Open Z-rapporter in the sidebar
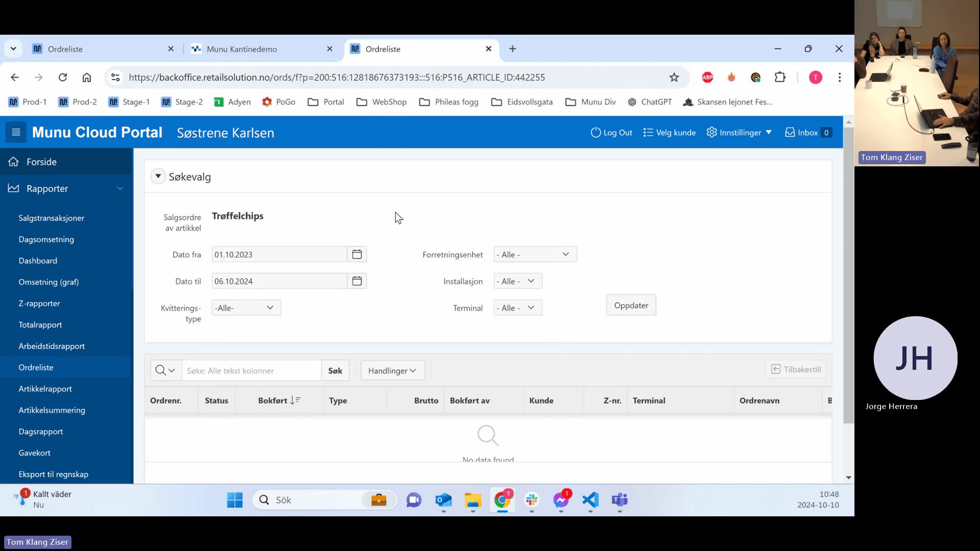Image resolution: width=980 pixels, height=551 pixels. tap(39, 304)
